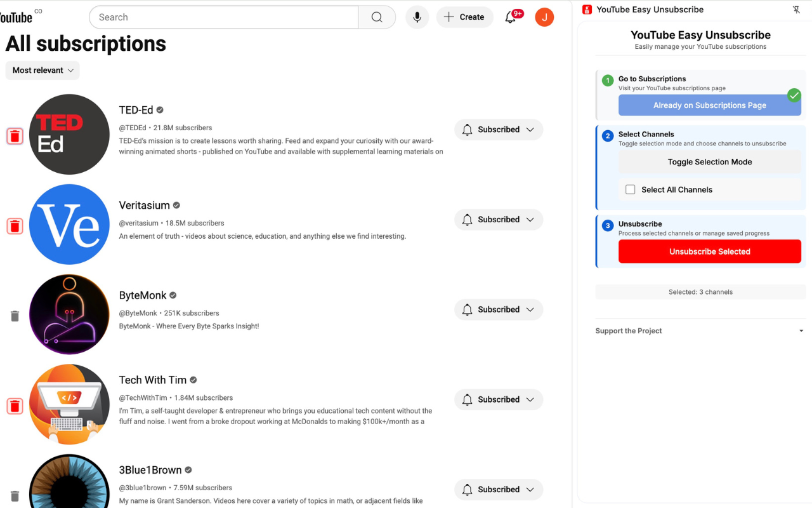
Task: Open 3Blue1Brown Subscribed dropdown
Action: click(499, 490)
